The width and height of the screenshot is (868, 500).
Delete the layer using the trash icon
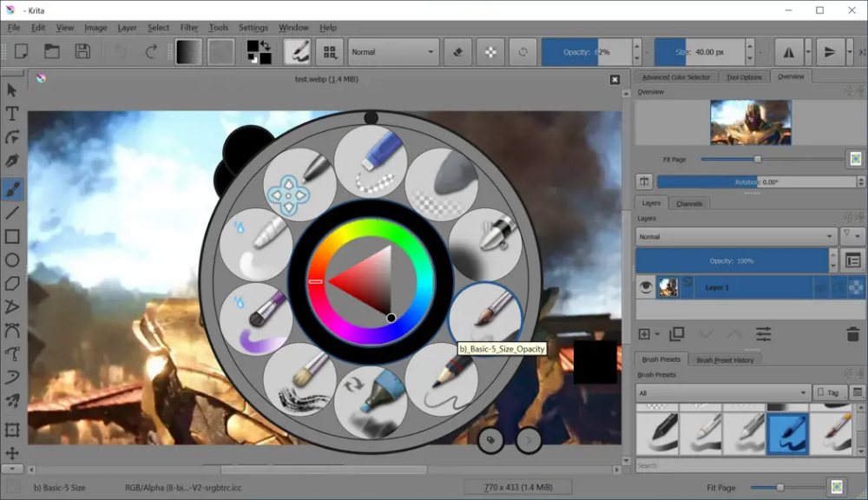point(855,333)
